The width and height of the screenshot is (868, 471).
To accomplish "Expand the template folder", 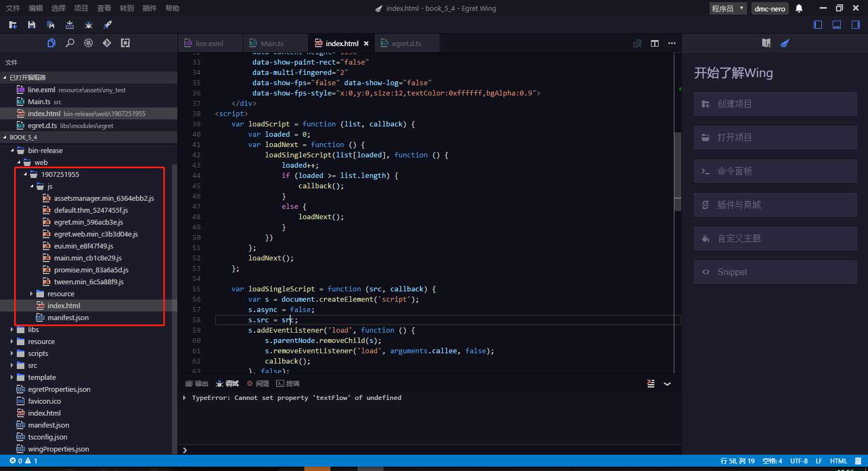I will pyautogui.click(x=12, y=377).
